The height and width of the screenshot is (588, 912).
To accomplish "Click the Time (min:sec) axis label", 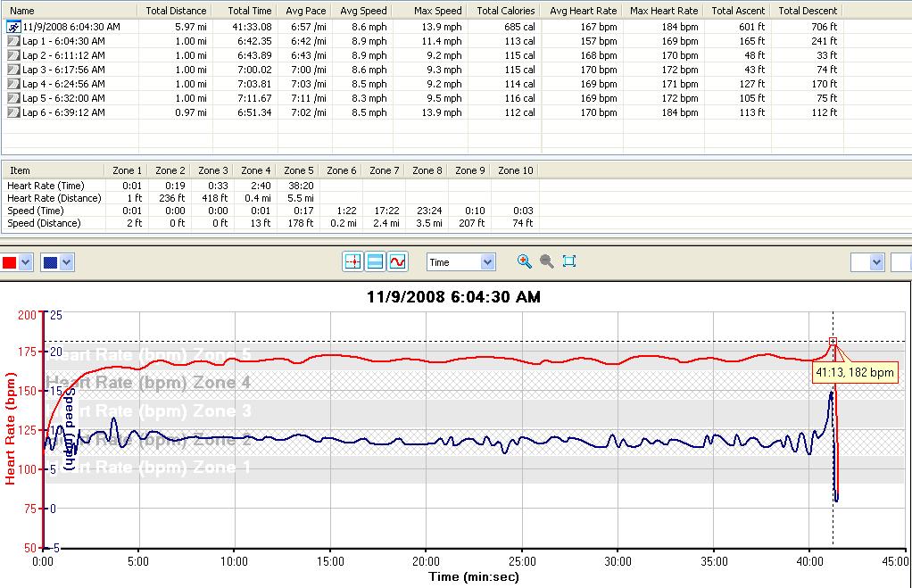I will 474,577.
